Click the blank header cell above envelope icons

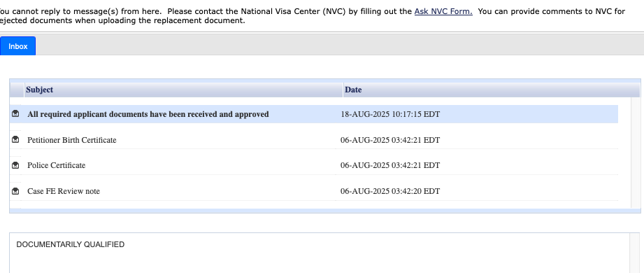pyautogui.click(x=17, y=90)
